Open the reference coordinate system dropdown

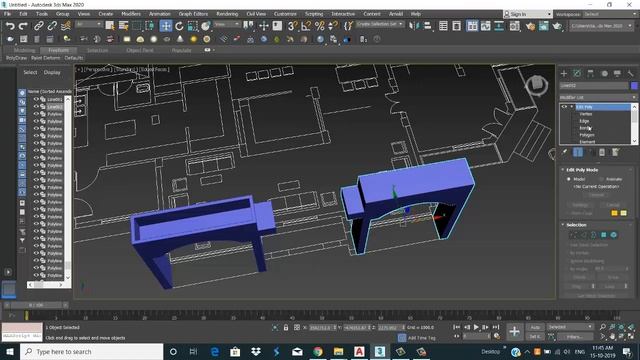pos(227,24)
